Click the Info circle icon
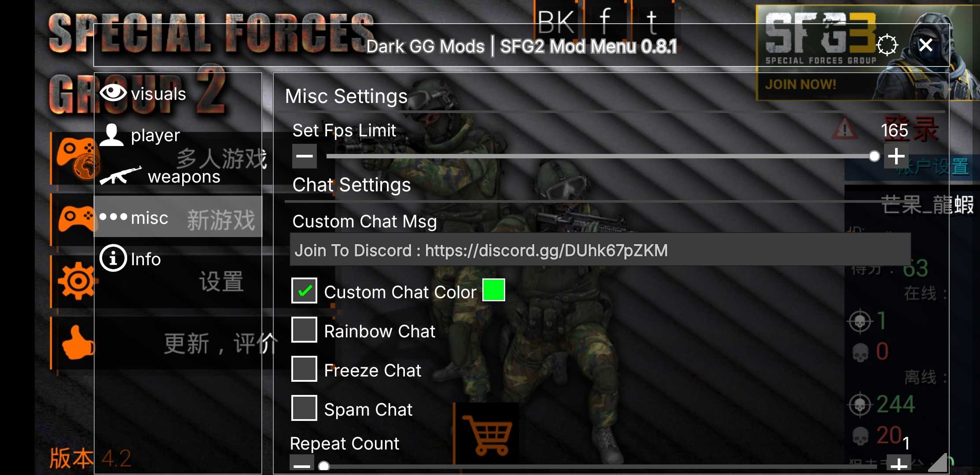Viewport: 980px width, 475px height. (113, 258)
